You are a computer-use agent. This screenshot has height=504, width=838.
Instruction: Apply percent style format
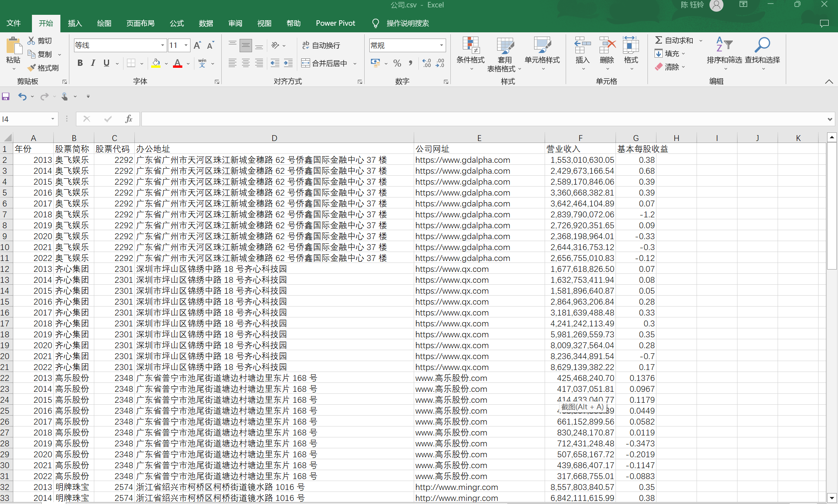397,63
